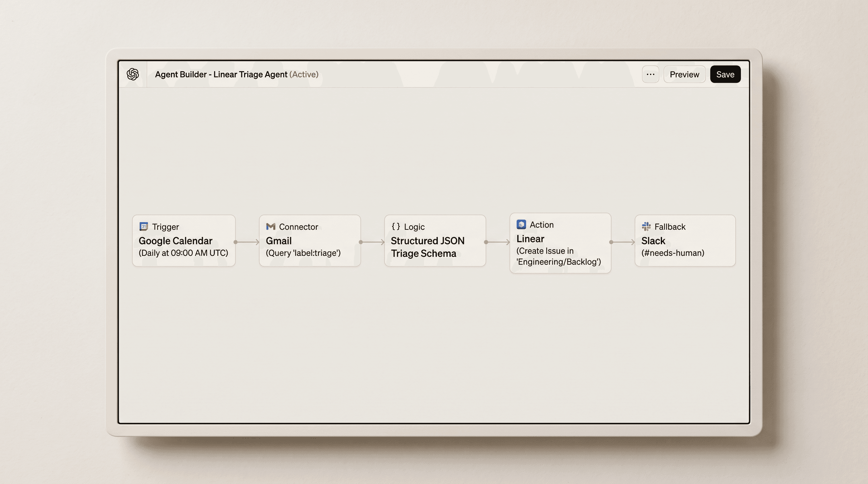Click the '(Active)' status label
The image size is (868, 484).
click(x=304, y=74)
